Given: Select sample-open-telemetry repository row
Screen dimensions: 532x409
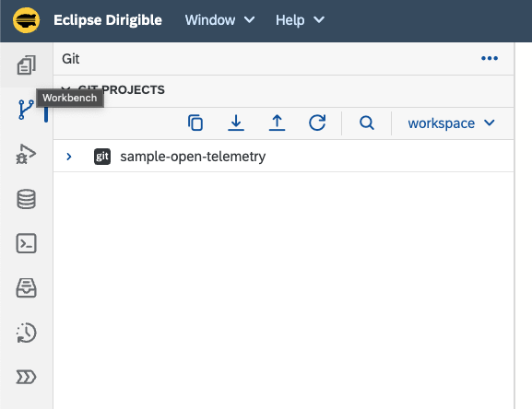Looking at the screenshot, I should point(284,157).
